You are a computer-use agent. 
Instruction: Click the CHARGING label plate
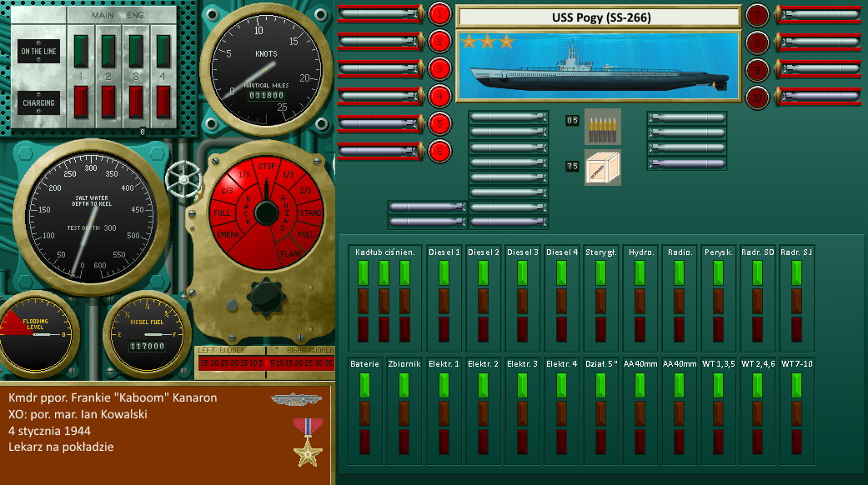click(38, 103)
